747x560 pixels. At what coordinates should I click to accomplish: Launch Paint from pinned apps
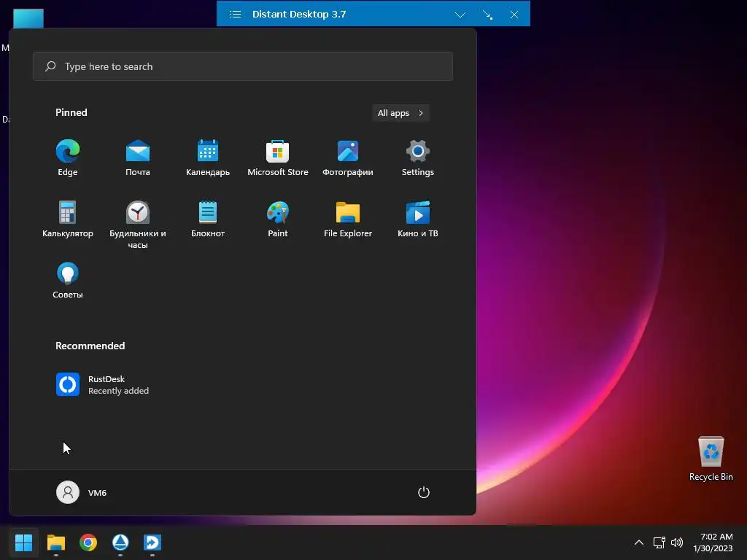point(278,219)
